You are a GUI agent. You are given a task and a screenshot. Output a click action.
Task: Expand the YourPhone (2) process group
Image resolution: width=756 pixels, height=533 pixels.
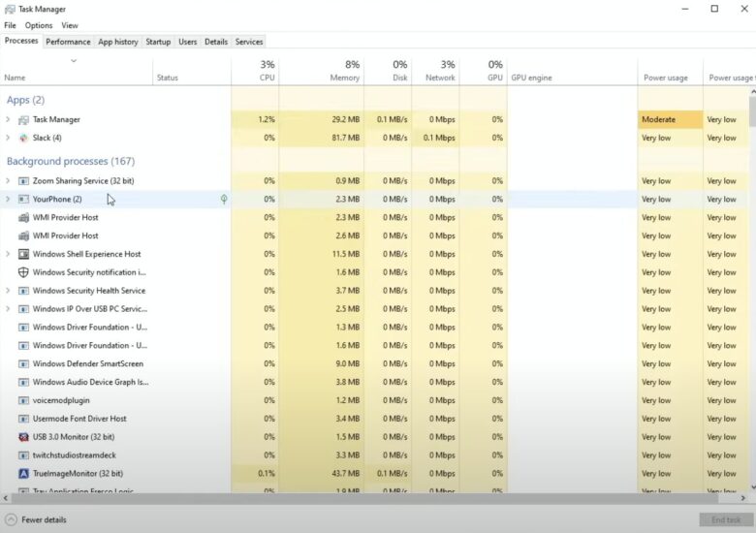(8, 199)
